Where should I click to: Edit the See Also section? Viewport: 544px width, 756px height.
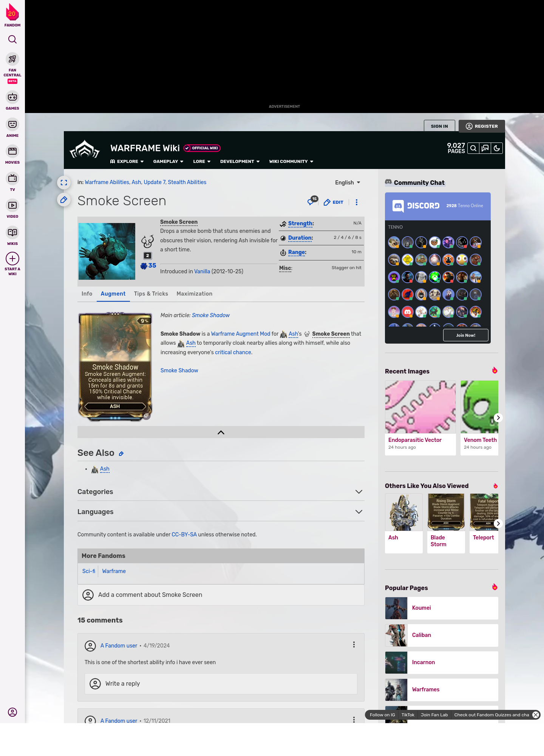(121, 454)
